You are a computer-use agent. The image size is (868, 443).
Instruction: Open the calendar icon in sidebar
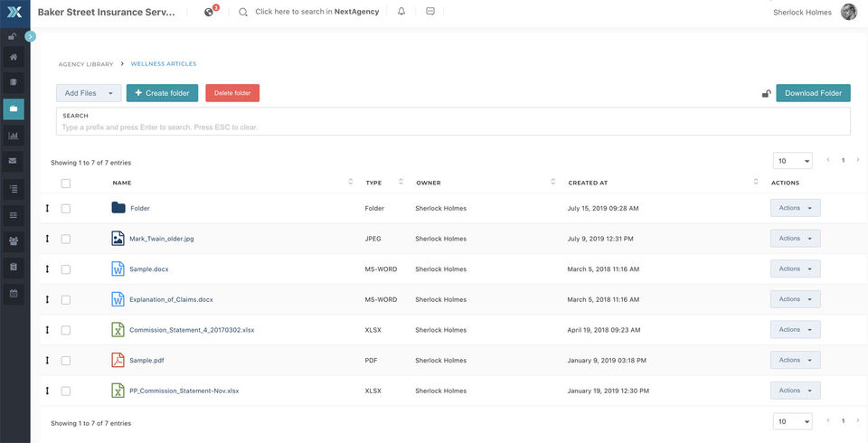pyautogui.click(x=14, y=293)
